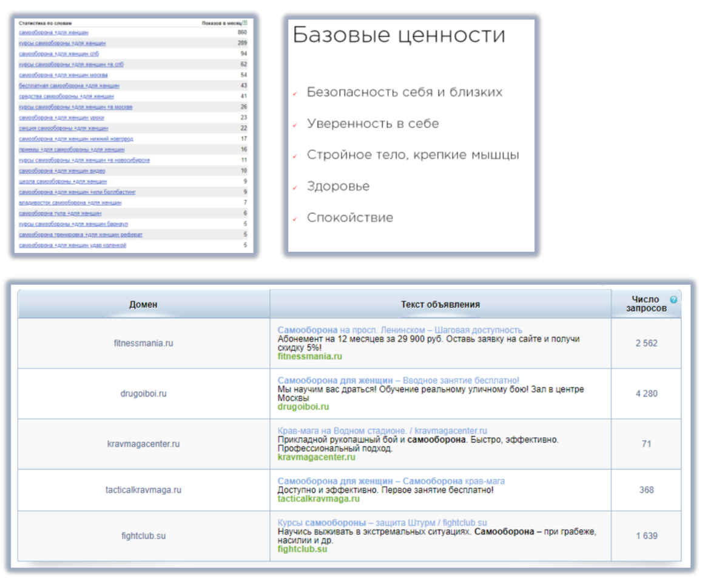Select the impressions value 43

click(244, 86)
